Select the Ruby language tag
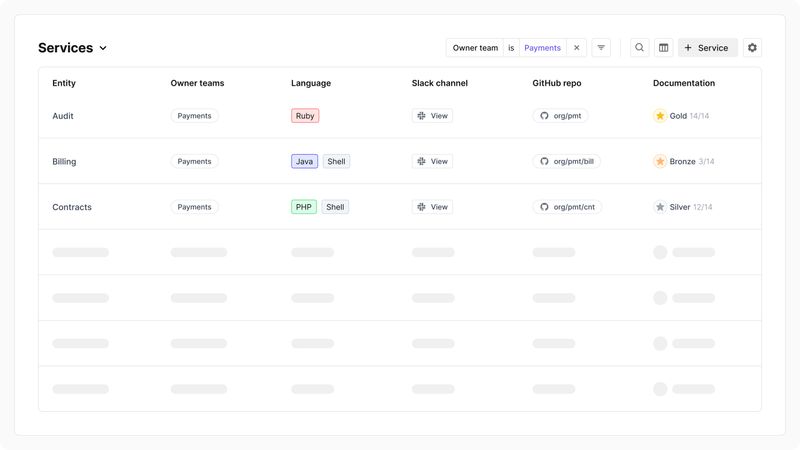The image size is (800, 450). 305,116
